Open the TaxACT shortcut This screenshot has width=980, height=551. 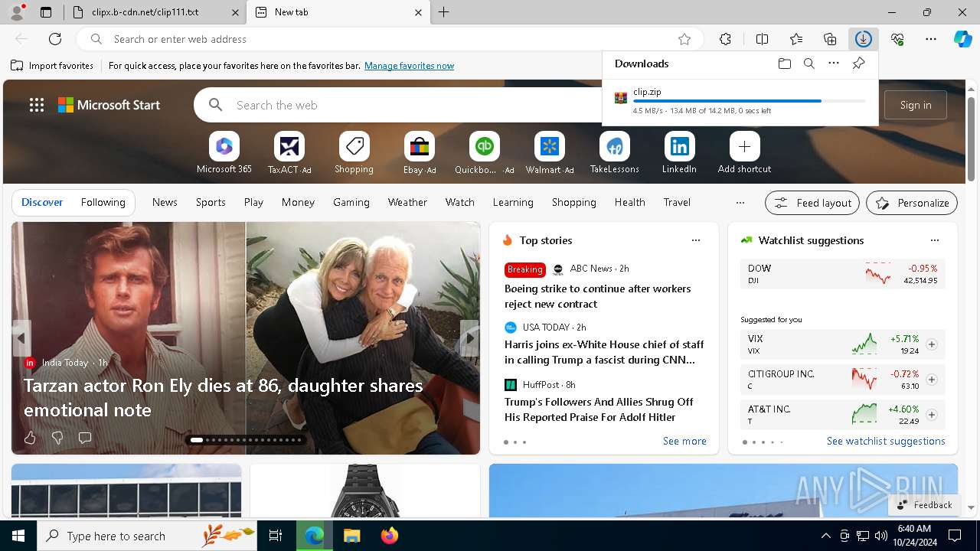click(x=289, y=153)
